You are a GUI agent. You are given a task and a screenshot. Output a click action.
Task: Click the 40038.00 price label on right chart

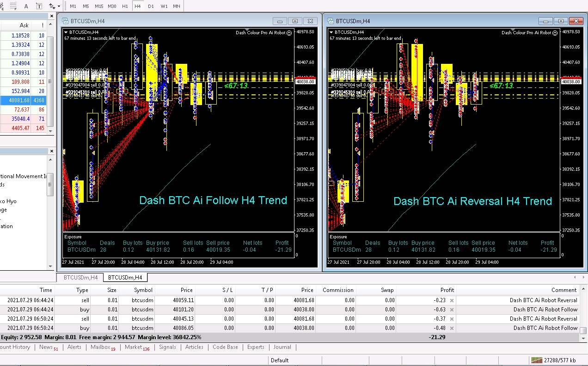[571, 81]
